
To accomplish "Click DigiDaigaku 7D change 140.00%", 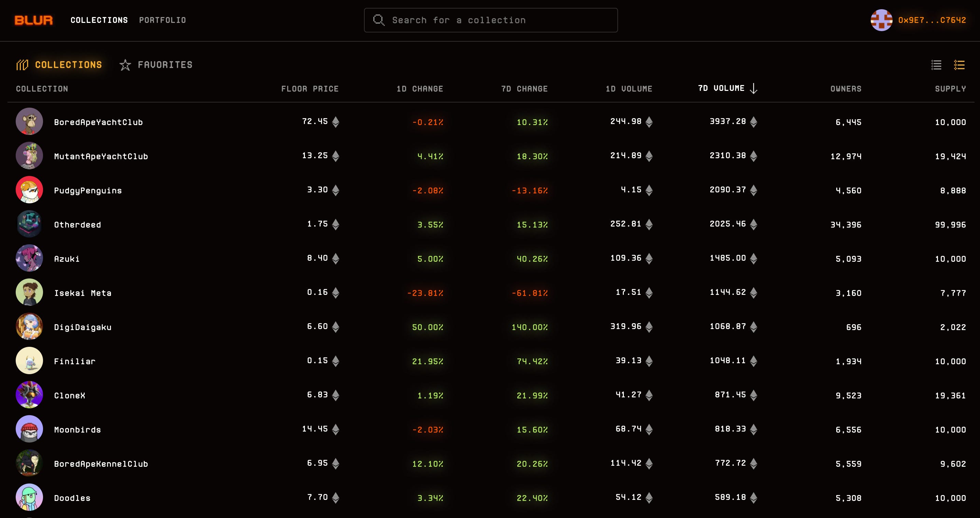I will pos(530,327).
